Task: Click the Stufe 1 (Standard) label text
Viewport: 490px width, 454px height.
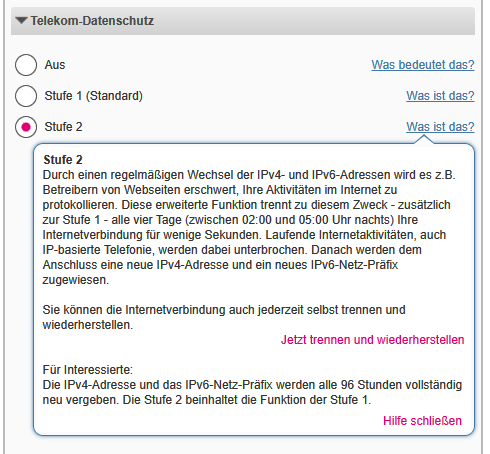Action: click(94, 96)
